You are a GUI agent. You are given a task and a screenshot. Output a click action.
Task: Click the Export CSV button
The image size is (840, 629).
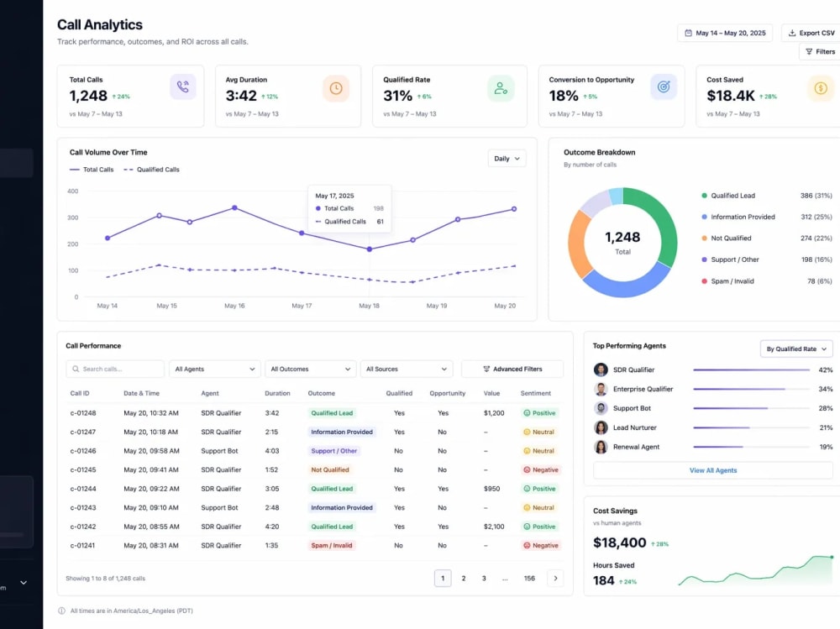tap(811, 34)
